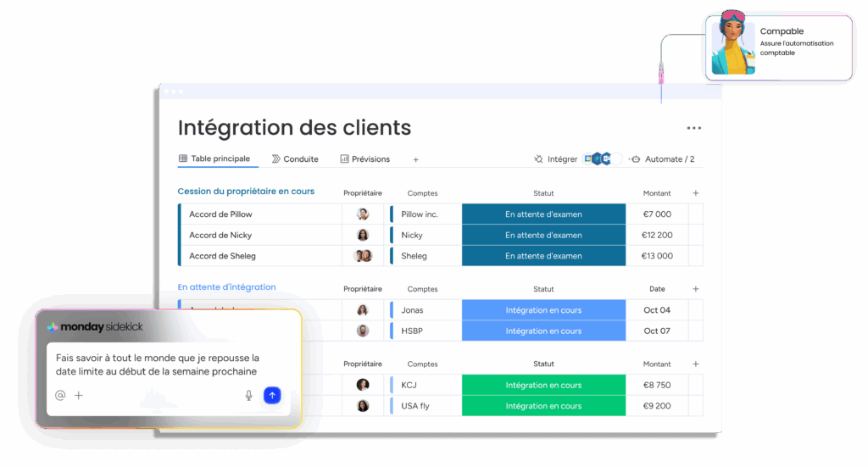Click owner avatar in the Jonas row
The width and height of the screenshot is (868, 467).
[x=363, y=310]
